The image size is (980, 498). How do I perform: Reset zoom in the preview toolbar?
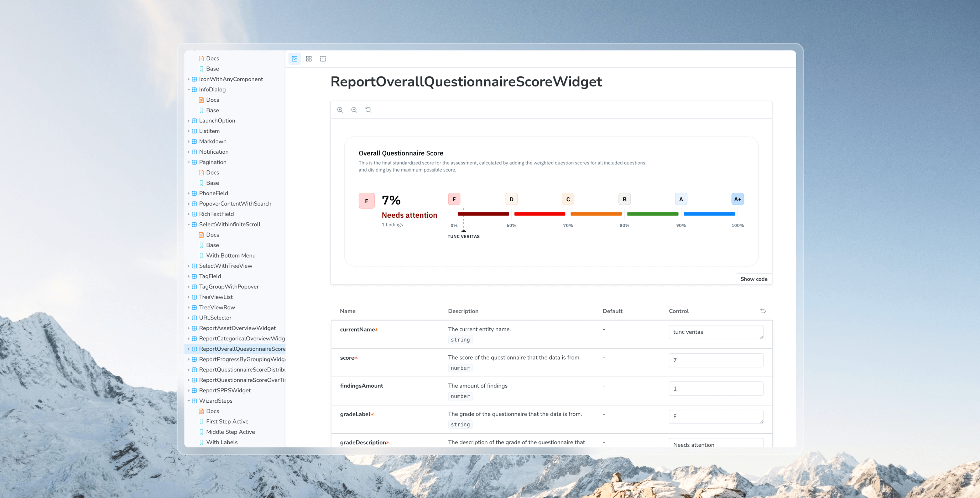coord(368,110)
